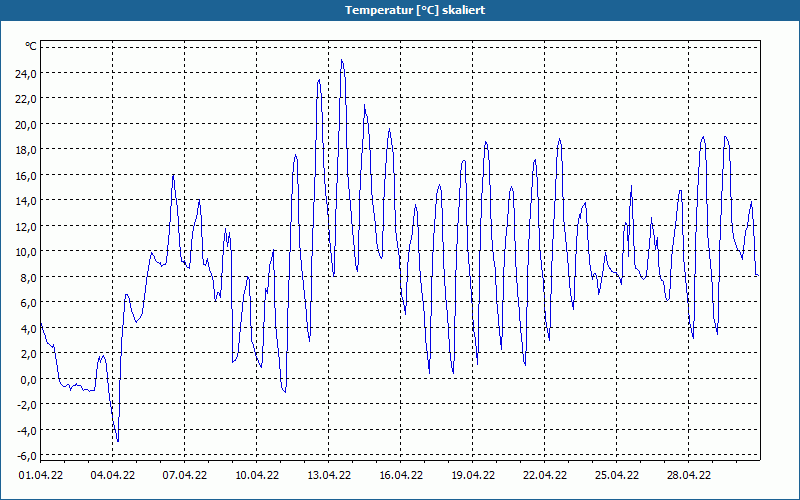Viewport: 800px width, 500px height.
Task: Click the lowest temperature dip near -5 °C
Action: pos(118,441)
